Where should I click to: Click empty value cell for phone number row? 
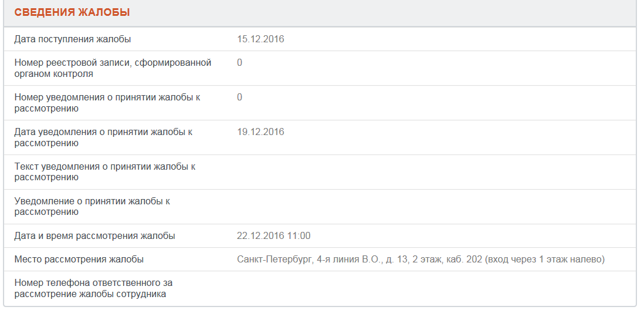click(x=434, y=288)
